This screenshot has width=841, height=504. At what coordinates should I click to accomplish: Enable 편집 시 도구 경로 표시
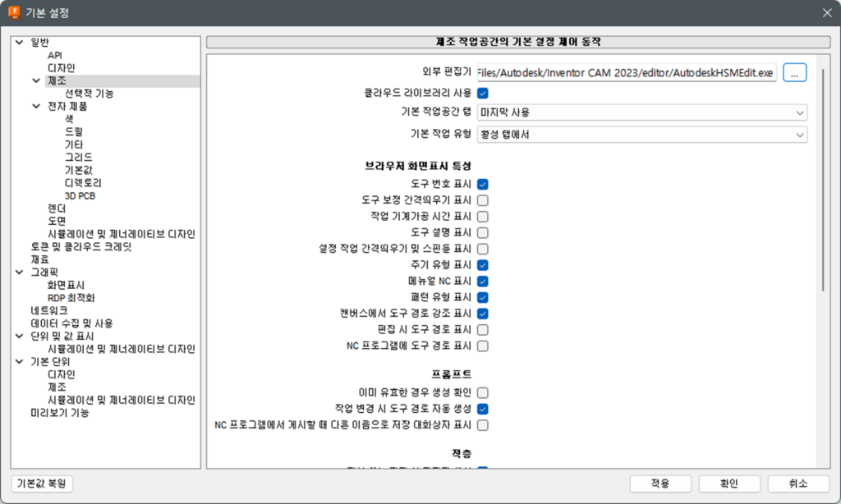click(x=483, y=330)
